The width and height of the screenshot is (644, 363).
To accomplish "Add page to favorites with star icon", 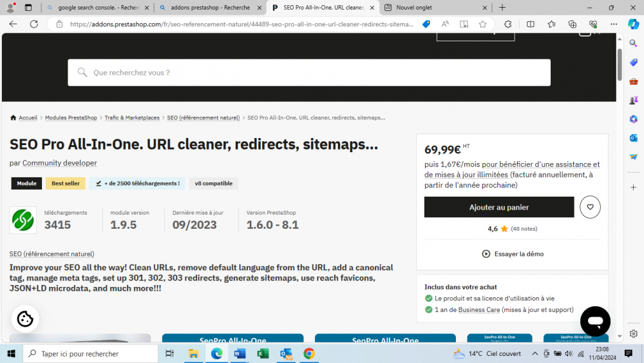I will pyautogui.click(x=483, y=25).
